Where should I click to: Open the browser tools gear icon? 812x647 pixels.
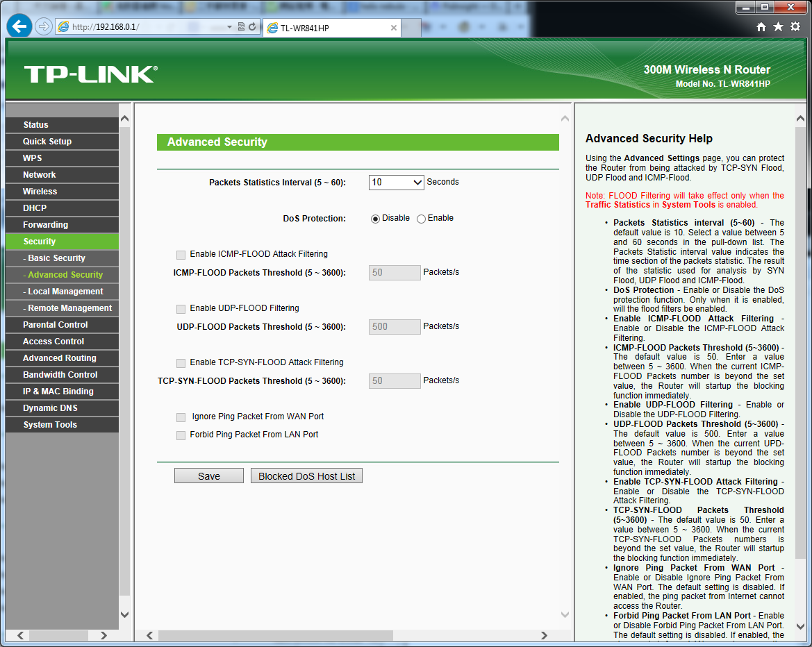coord(795,26)
